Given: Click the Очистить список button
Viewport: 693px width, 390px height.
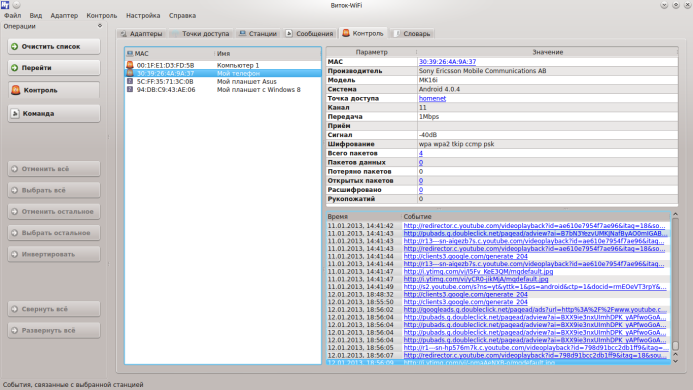Looking at the screenshot, I should (x=54, y=46).
